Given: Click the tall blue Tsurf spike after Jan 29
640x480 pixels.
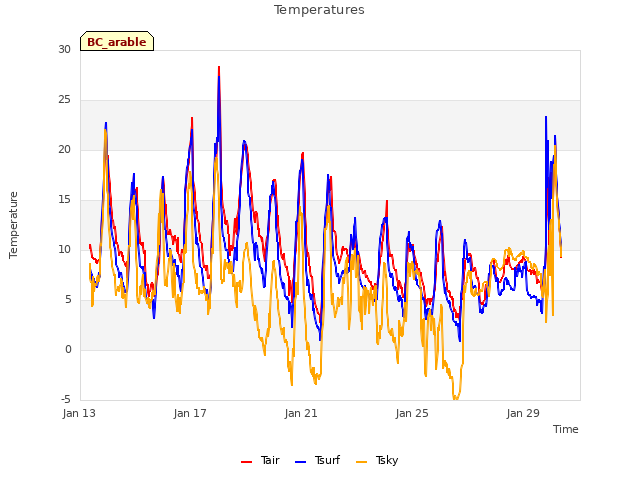Looking at the screenshot, I should (x=546, y=118).
